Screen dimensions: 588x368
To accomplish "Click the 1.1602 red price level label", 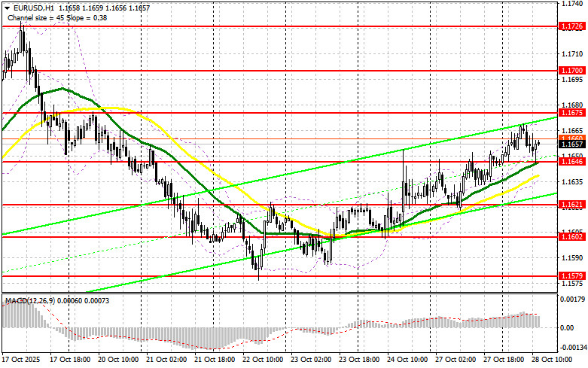I will point(572,236).
